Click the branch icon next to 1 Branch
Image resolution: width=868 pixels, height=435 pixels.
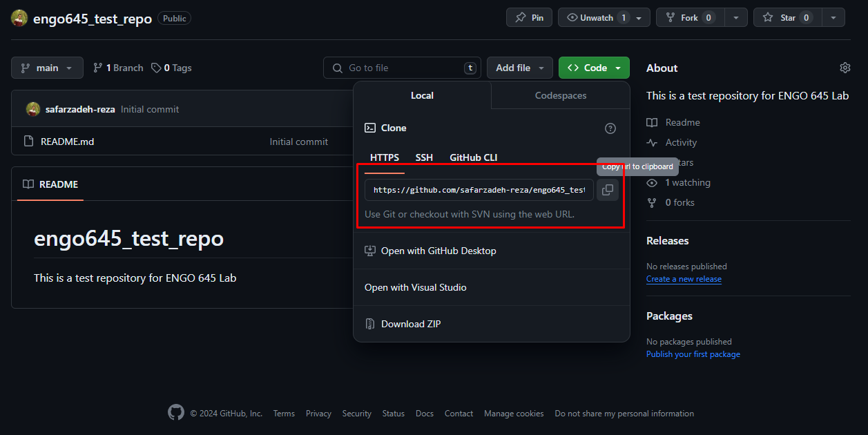click(98, 68)
